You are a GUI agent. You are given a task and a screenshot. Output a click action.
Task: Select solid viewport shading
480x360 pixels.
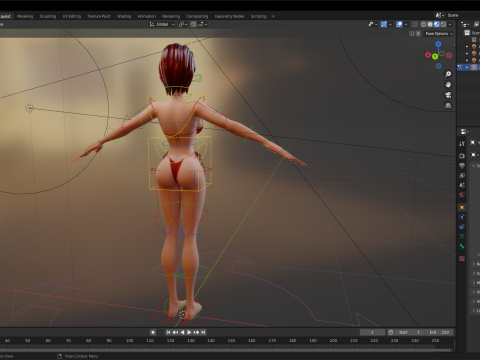(430, 24)
